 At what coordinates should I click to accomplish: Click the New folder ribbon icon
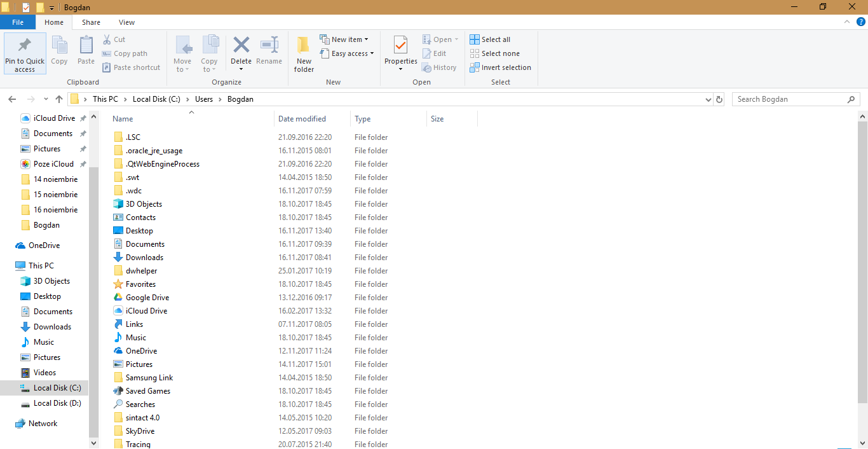[x=304, y=46]
